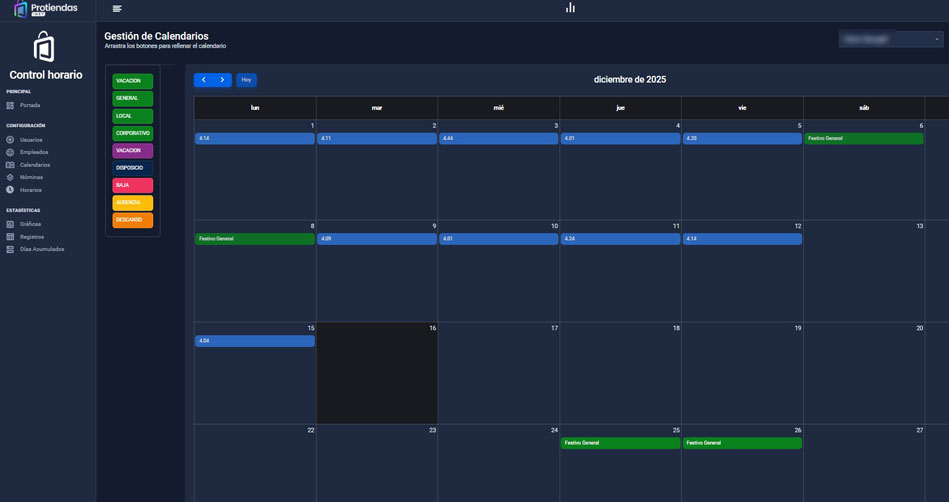Open the 4.24 event on December 11
Image resolution: width=949 pixels, height=502 pixels.
620,239
